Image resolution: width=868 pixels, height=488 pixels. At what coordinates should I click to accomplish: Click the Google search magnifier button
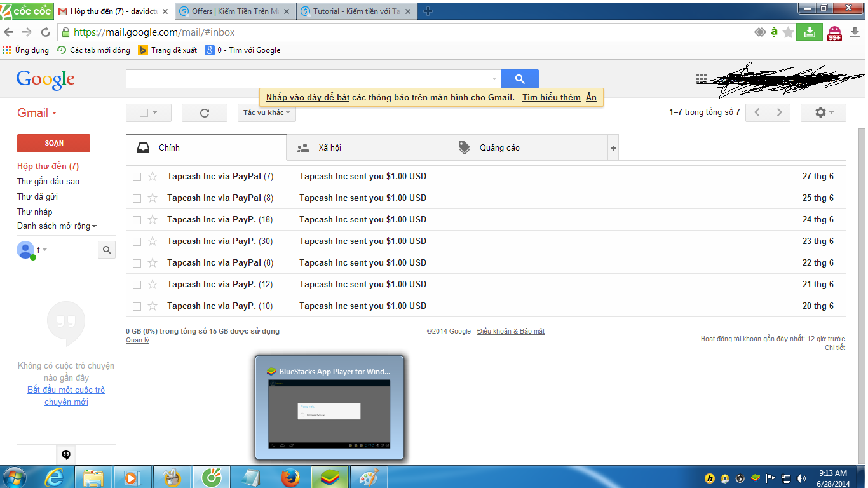tap(519, 79)
